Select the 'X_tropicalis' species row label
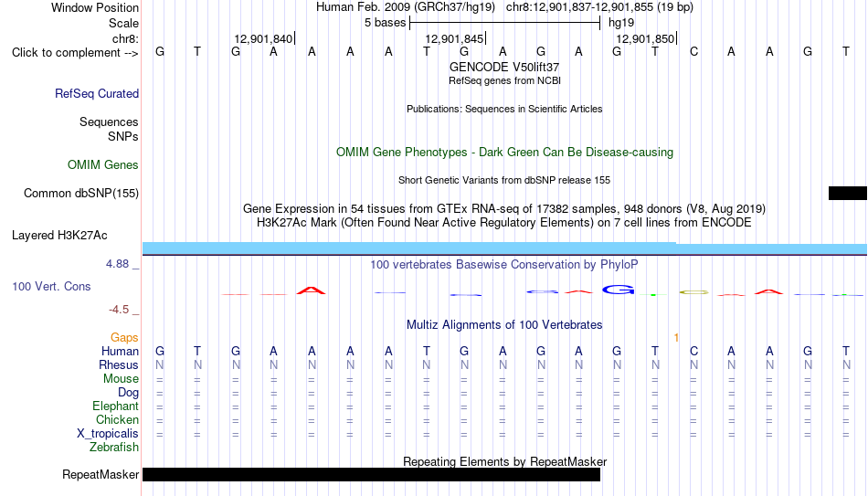 tap(108, 434)
